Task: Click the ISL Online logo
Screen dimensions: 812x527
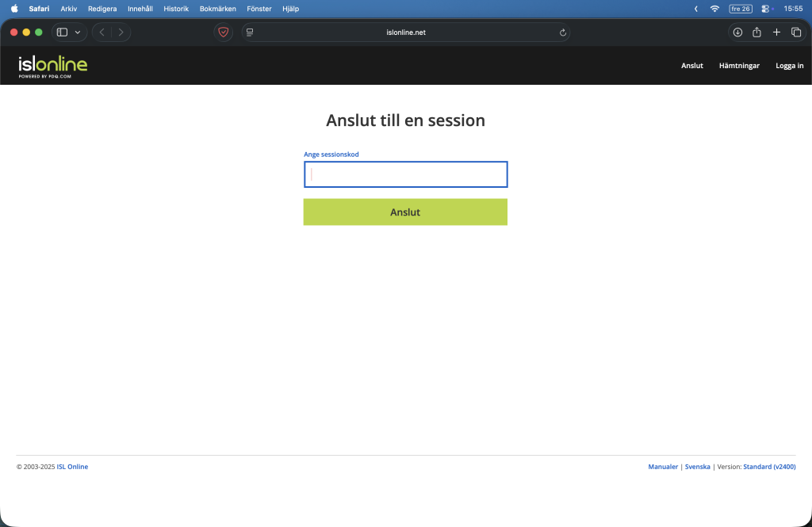Action: [52, 66]
